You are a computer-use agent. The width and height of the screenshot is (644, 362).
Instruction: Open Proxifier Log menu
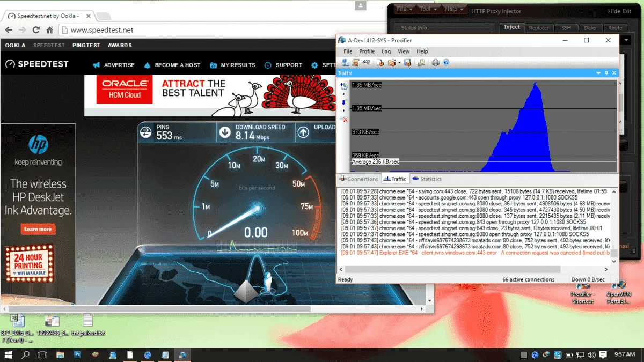[386, 51]
